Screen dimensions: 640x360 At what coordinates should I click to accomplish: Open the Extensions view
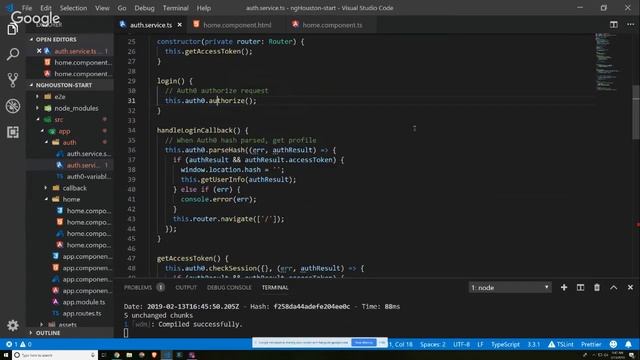click(13, 132)
